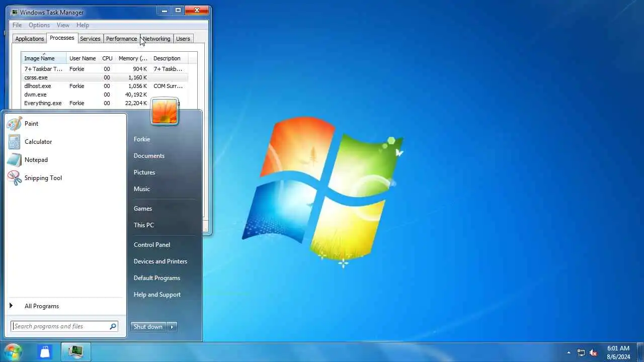Switch to the Networking tab
The height and width of the screenshot is (362, 644).
click(x=156, y=39)
